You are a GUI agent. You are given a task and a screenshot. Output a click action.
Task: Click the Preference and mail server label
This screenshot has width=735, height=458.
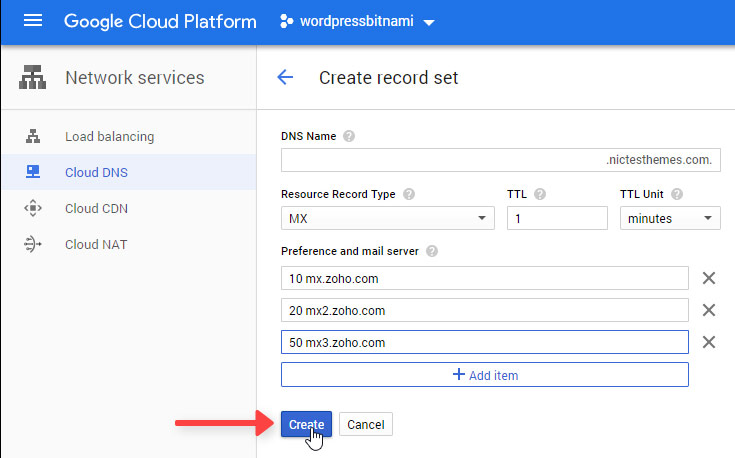[x=350, y=251]
